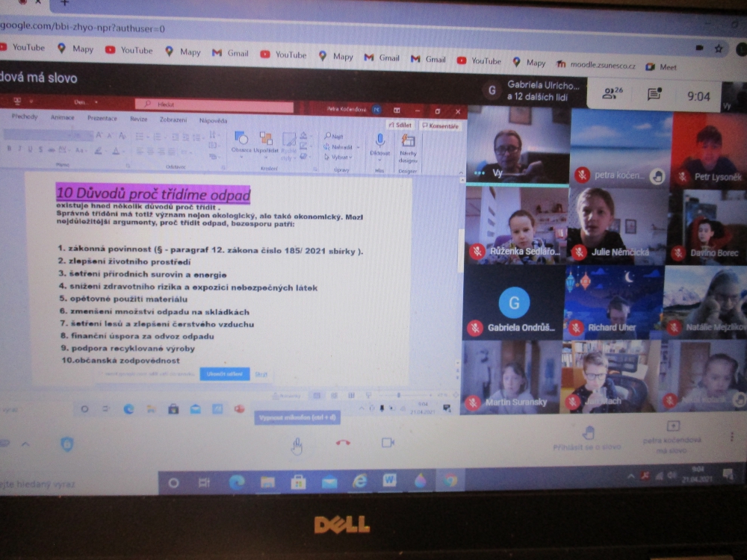Open the Nápověda help tab
Screen dimensions: 747x560
pos(213,120)
